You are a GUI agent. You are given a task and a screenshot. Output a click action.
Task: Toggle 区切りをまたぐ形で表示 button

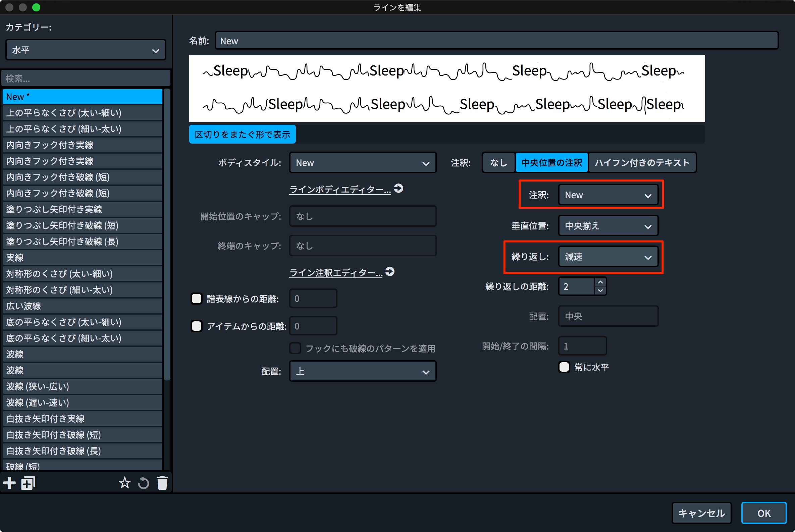(x=242, y=135)
